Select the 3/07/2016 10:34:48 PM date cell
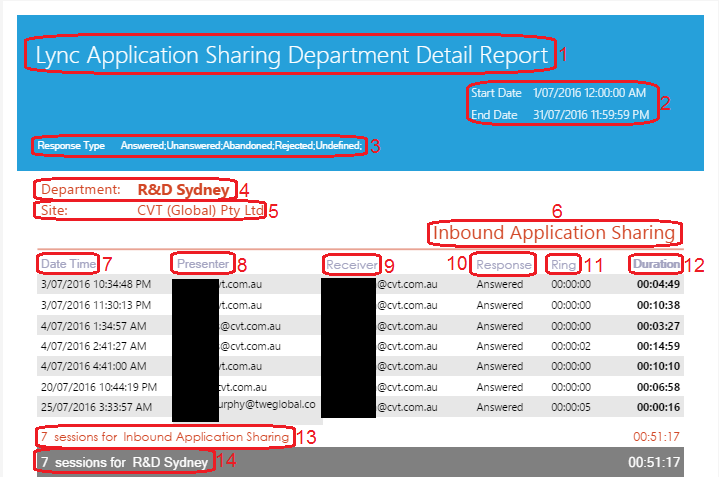719x477 pixels. [x=96, y=284]
